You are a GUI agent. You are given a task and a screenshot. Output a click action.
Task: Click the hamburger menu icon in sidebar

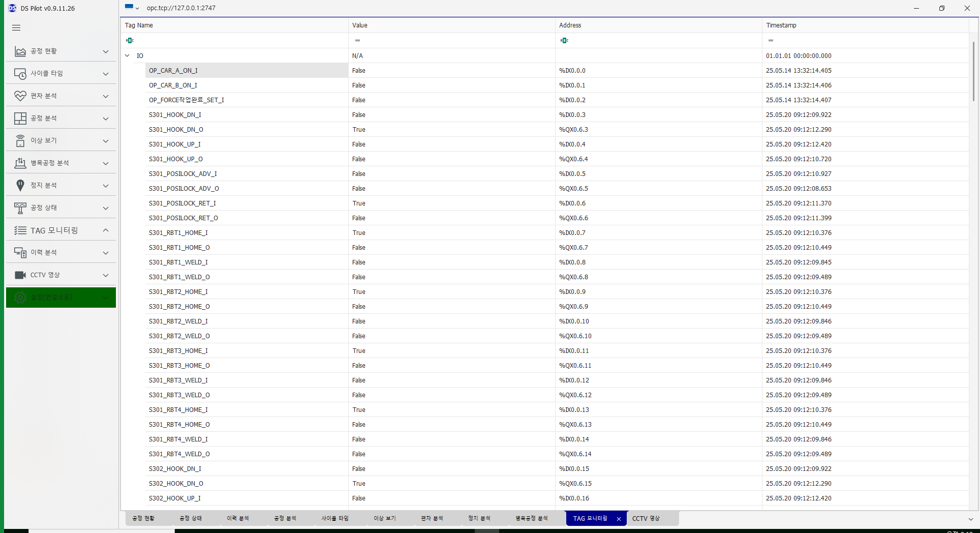[16, 28]
